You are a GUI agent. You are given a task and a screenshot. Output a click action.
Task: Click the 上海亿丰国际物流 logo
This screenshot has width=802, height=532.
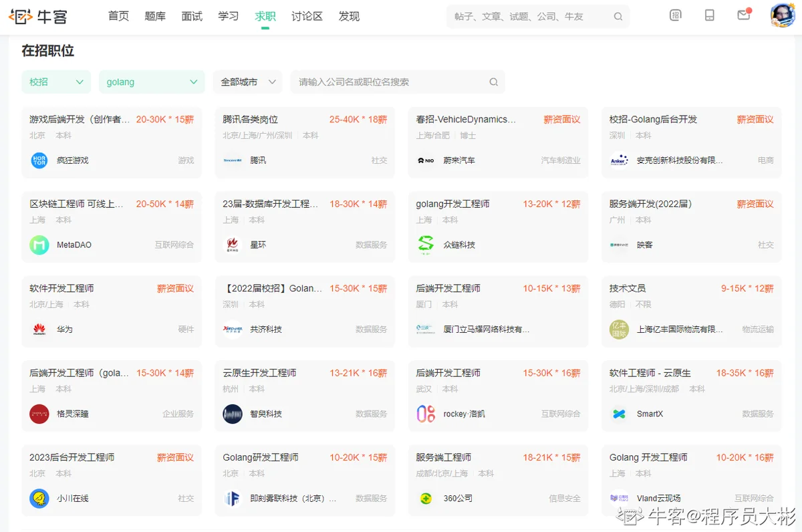[619, 329]
